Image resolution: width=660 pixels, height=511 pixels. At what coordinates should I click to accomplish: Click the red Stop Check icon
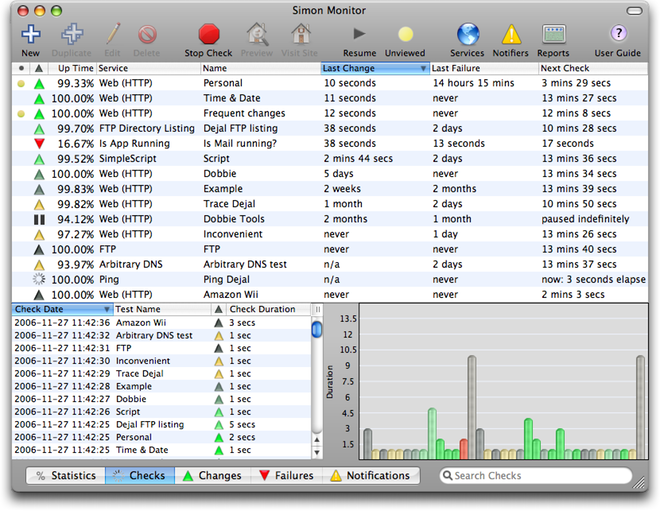tap(209, 34)
